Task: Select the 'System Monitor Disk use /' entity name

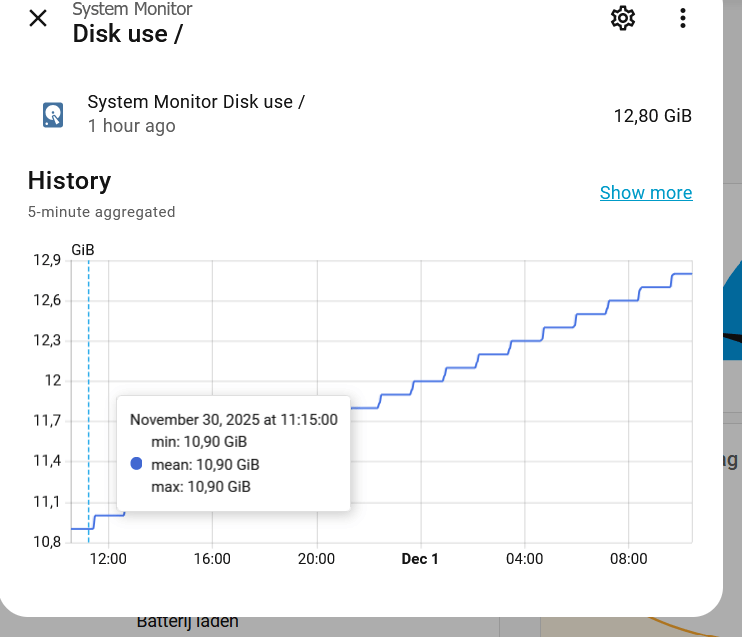Action: click(x=196, y=102)
